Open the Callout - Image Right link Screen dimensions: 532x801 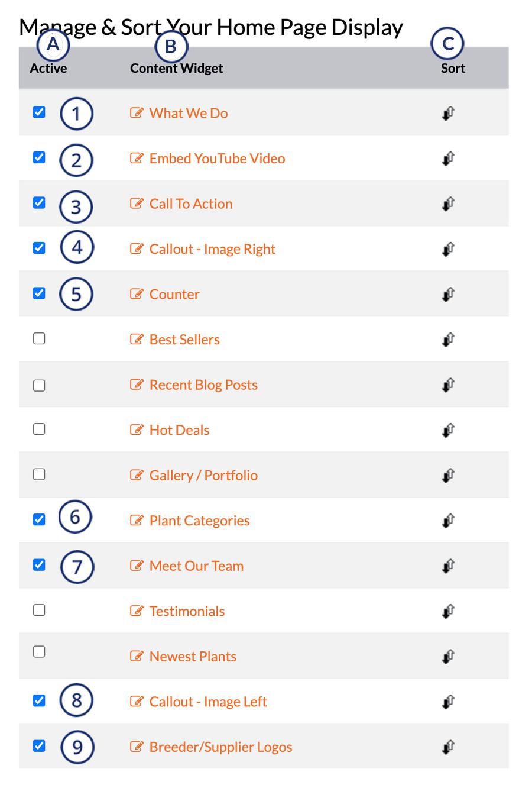pyautogui.click(x=212, y=249)
